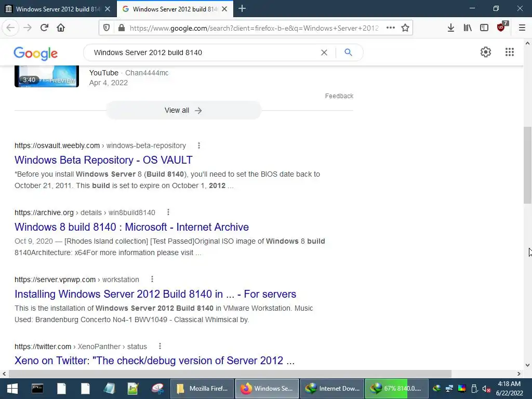
Task: Open options for server.vpnwp.com result
Action: 152,279
